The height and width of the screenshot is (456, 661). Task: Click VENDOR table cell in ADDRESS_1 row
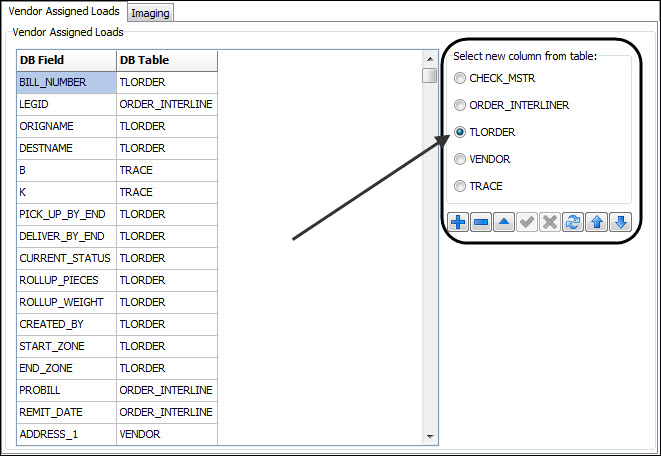(x=167, y=434)
